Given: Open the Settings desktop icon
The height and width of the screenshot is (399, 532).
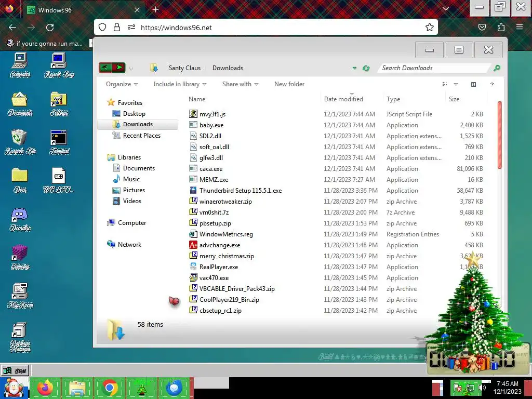Looking at the screenshot, I should [x=59, y=104].
